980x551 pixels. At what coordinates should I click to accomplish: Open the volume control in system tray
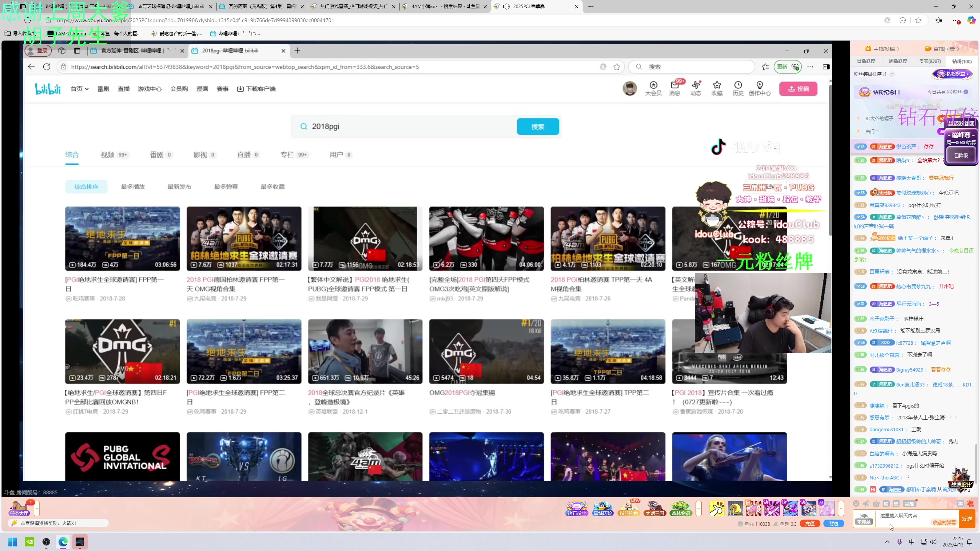[933, 542]
